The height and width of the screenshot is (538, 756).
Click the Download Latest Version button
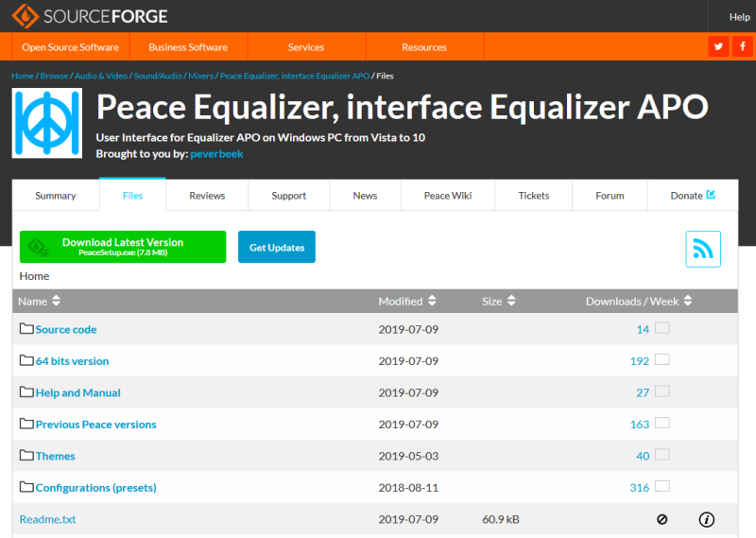tap(123, 247)
